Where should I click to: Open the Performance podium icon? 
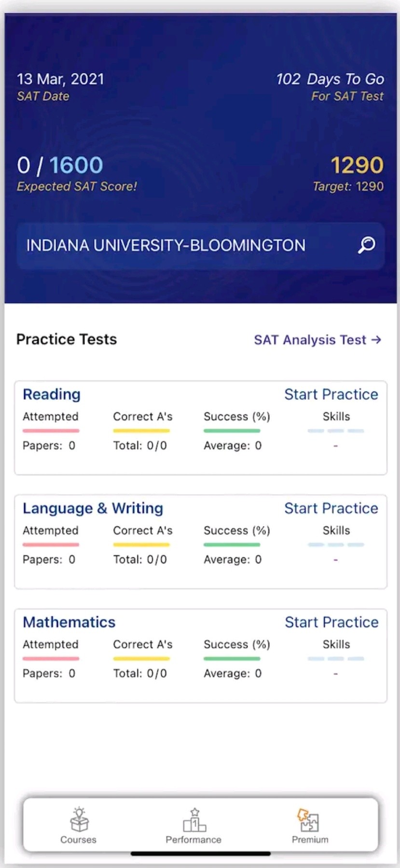coord(194,820)
